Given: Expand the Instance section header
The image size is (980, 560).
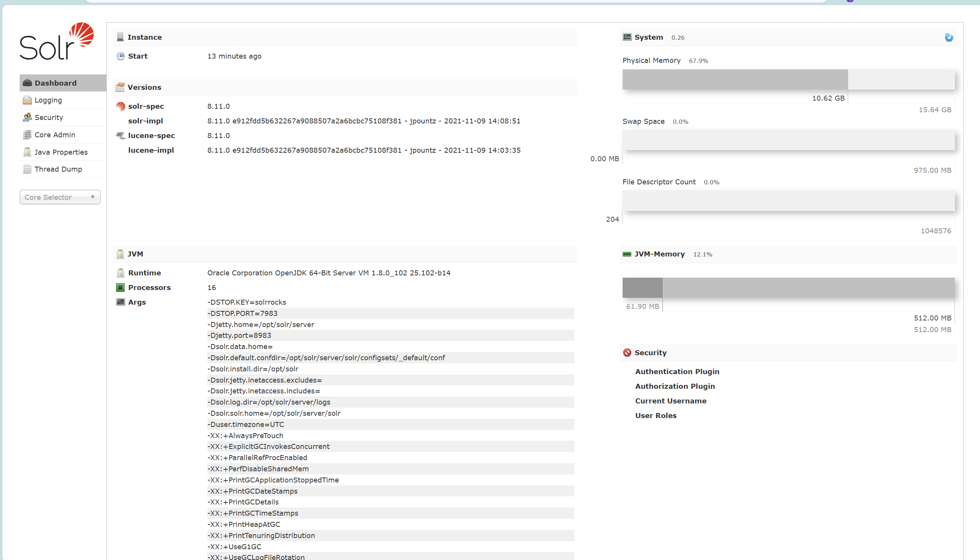Looking at the screenshot, I should [x=144, y=37].
